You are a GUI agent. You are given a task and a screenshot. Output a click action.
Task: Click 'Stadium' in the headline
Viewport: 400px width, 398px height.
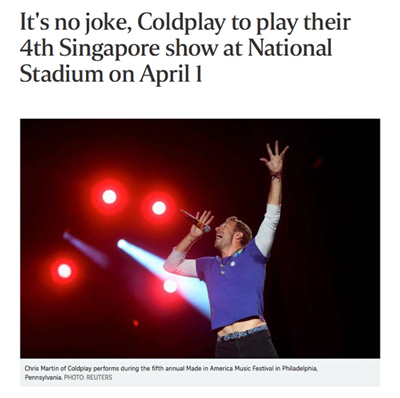click(61, 74)
